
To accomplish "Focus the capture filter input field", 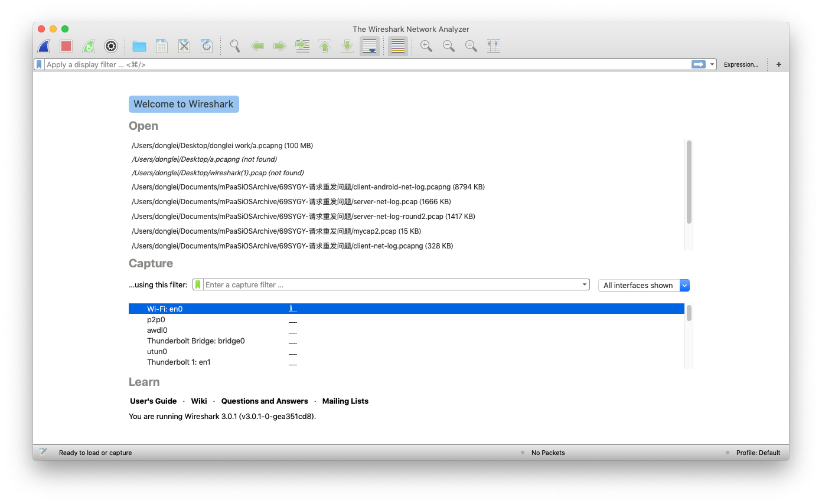I will 392,284.
